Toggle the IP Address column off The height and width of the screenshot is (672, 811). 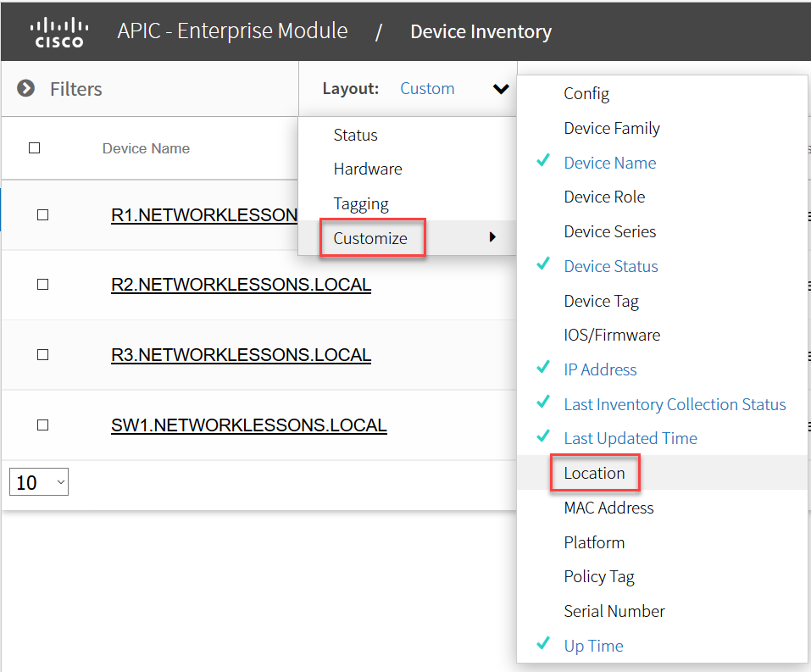coord(600,369)
